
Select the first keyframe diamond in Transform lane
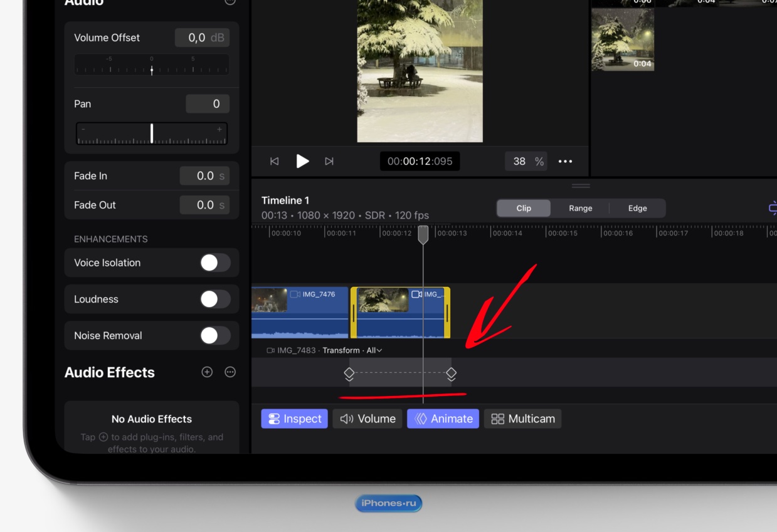pos(349,373)
